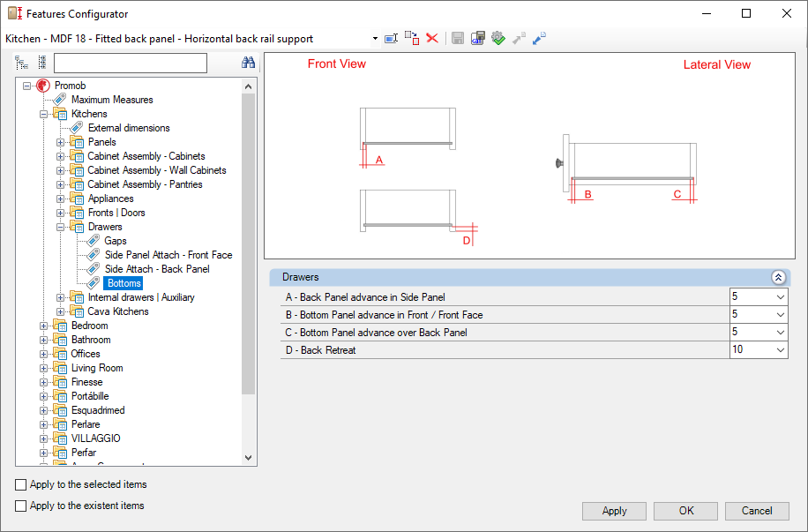Viewport: 808px width, 532px height.
Task: Select Cabinet Assembly - Cabinets tree item
Action: (146, 156)
